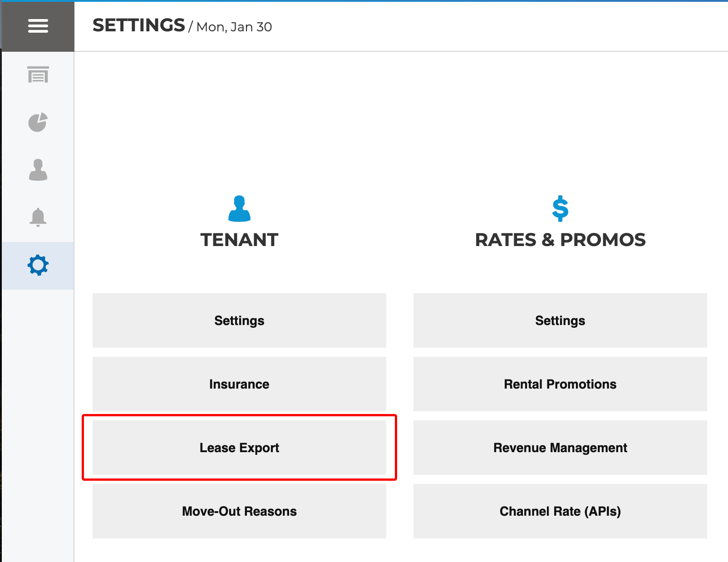Open Lease Export

click(239, 448)
